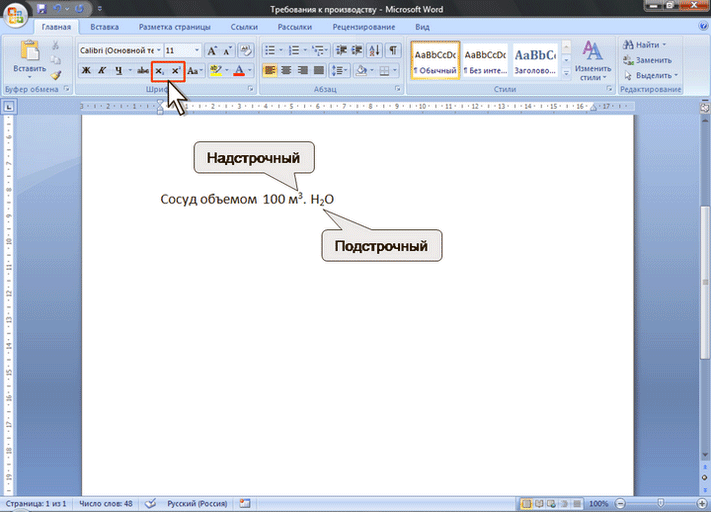Image resolution: width=711 pixels, height=512 pixels.
Task: Toggle paragraph marks ¶ display
Action: click(393, 50)
